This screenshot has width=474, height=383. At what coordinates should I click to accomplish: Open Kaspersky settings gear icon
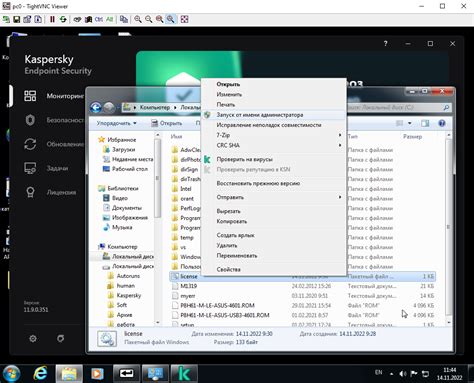tap(33, 339)
